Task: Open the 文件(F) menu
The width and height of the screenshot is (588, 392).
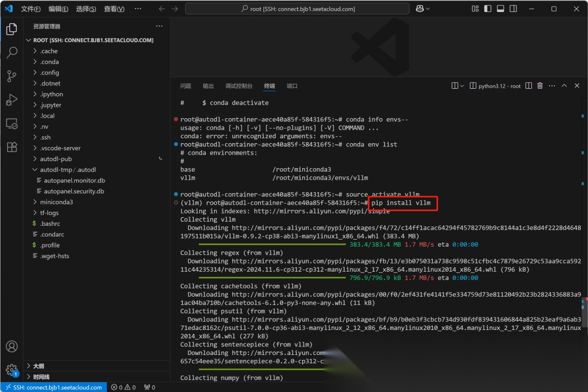Action: 30,9
